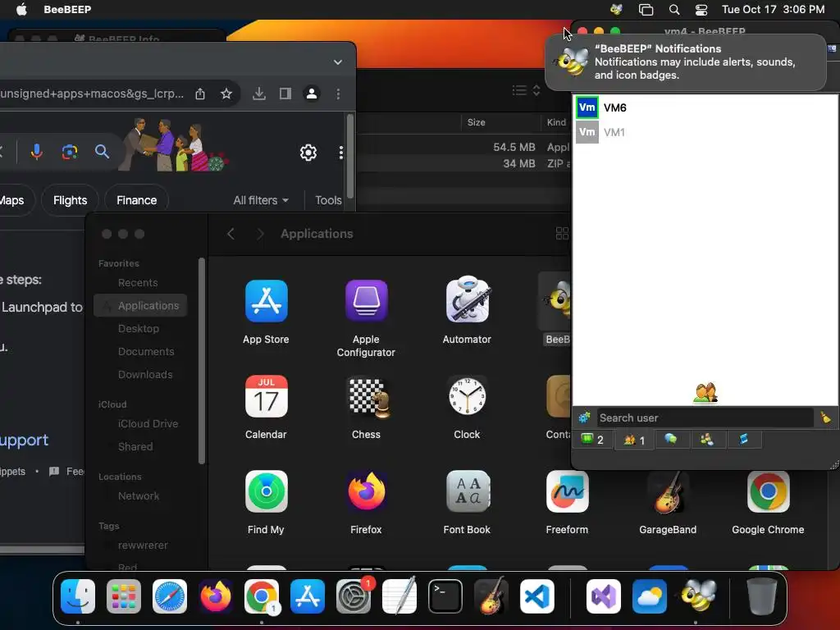Open the chat bubbles tab in BeeBEEP

coord(671,440)
